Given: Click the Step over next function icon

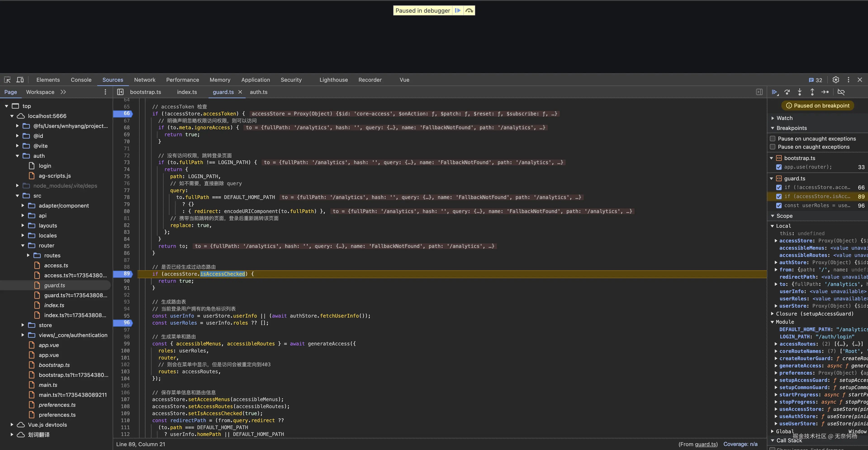Looking at the screenshot, I should click(x=787, y=92).
